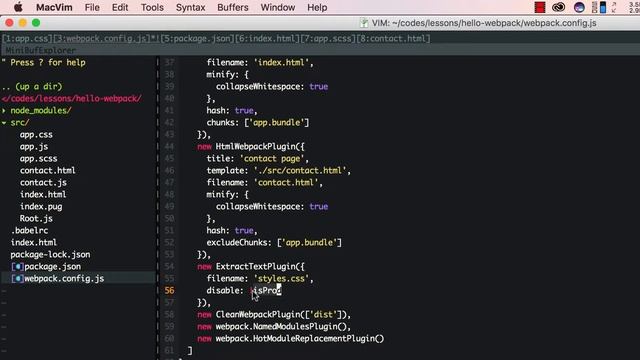
Task: Open the Tools menu
Action: pyautogui.click(x=152, y=7)
